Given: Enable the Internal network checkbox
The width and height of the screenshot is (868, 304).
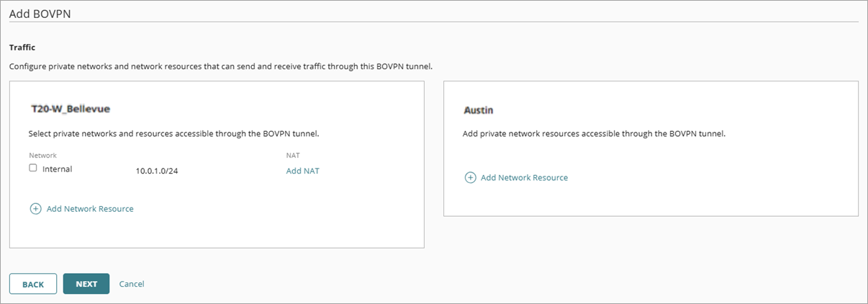Looking at the screenshot, I should coord(33,169).
